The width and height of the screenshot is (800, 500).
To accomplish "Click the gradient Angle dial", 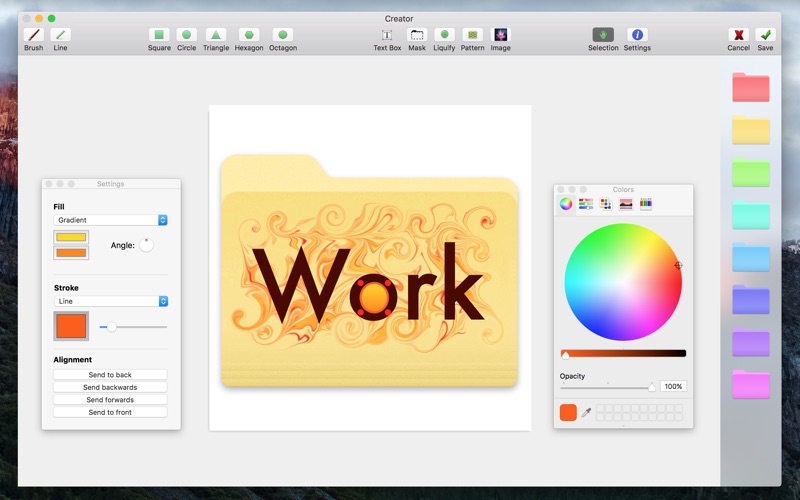I will click(x=146, y=245).
